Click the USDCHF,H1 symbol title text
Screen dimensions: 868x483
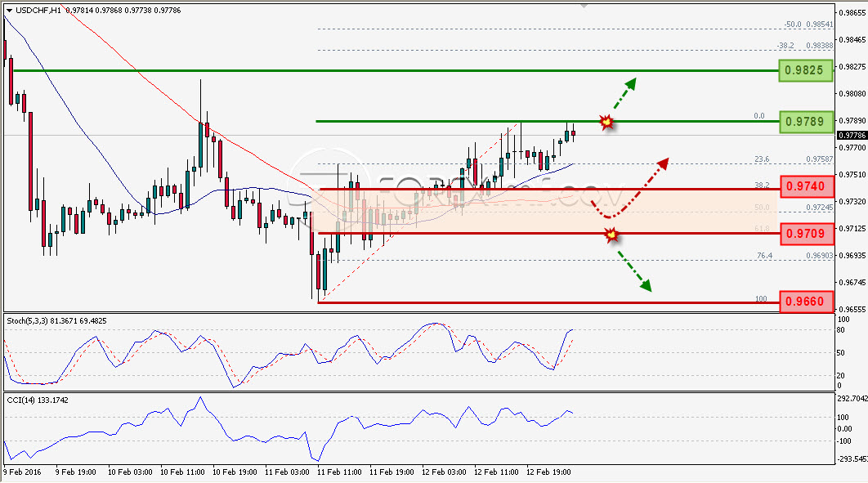(38, 11)
